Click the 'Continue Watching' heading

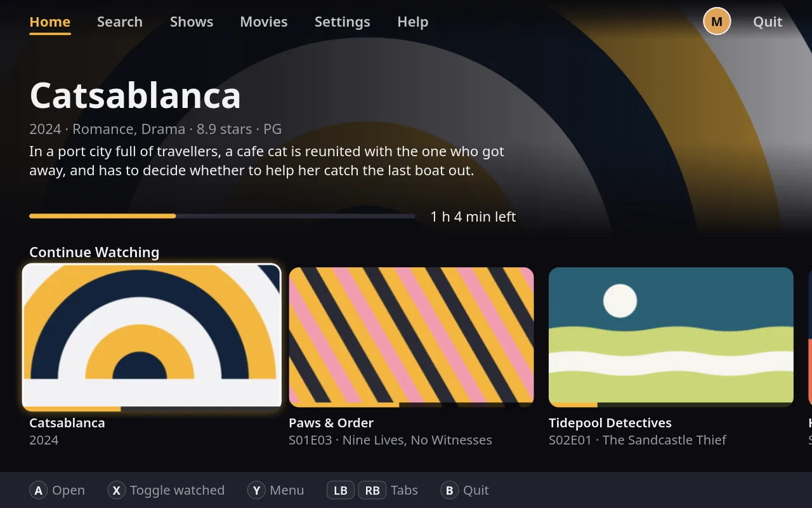[95, 252]
